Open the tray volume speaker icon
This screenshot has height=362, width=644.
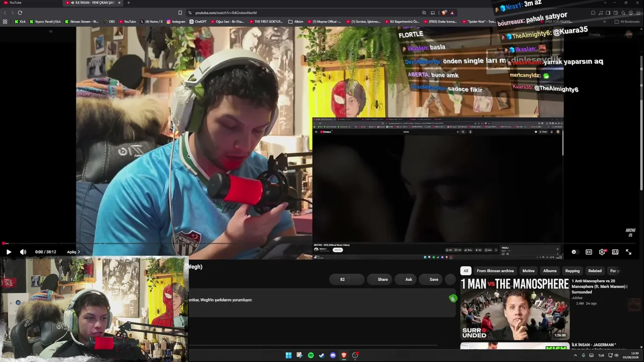616,355
